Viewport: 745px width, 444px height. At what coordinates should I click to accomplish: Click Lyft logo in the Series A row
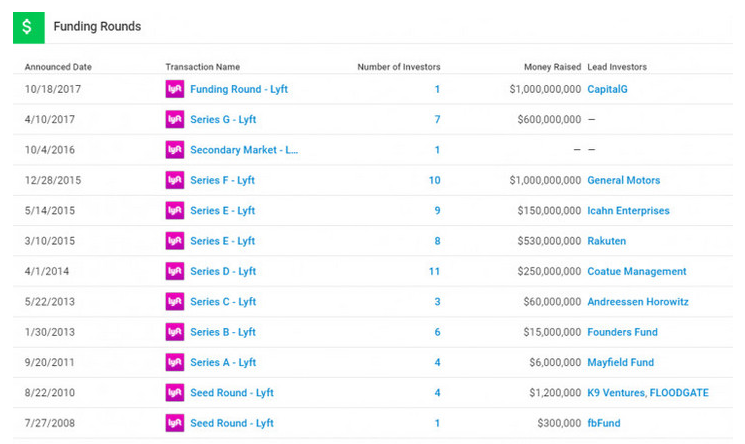(x=175, y=362)
